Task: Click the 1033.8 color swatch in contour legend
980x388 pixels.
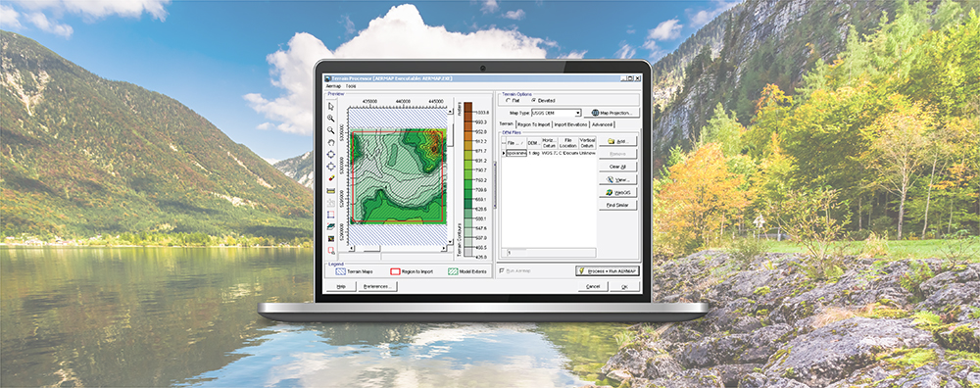Action: point(468,107)
